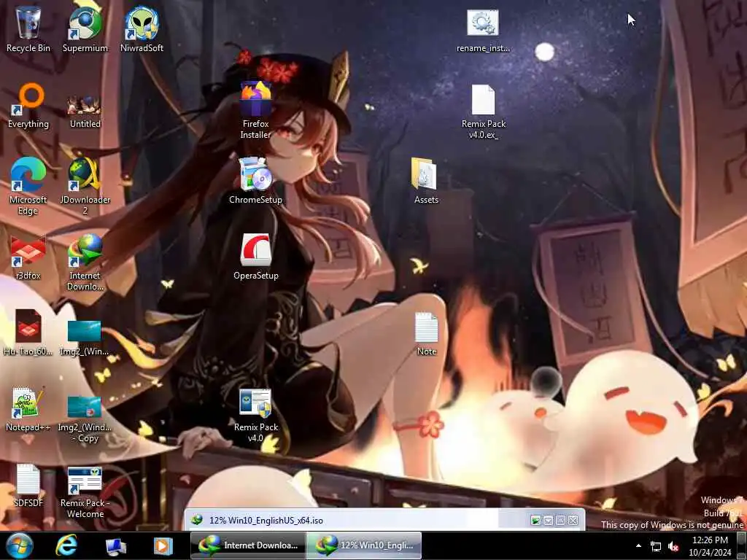Click the Everything search shortcut
Image resolution: width=747 pixels, height=560 pixels.
(x=28, y=106)
